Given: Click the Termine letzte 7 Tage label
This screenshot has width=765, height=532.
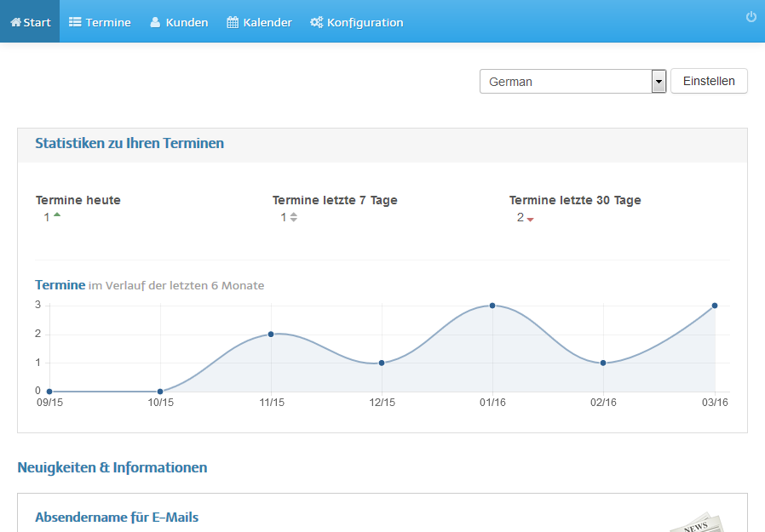Looking at the screenshot, I should coord(335,200).
